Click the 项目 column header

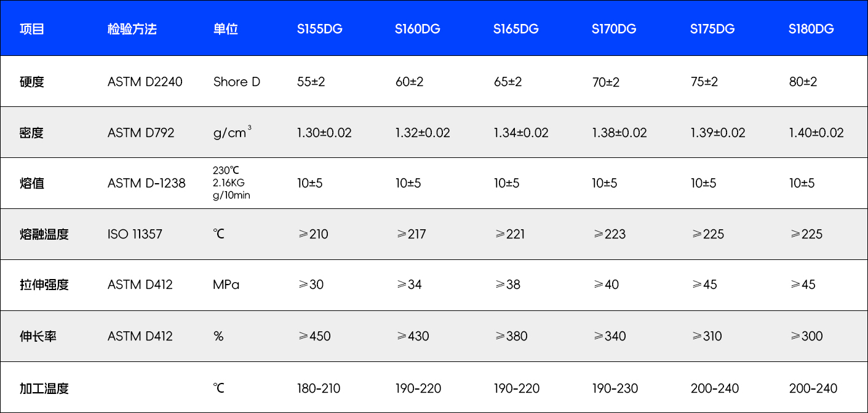click(32, 29)
